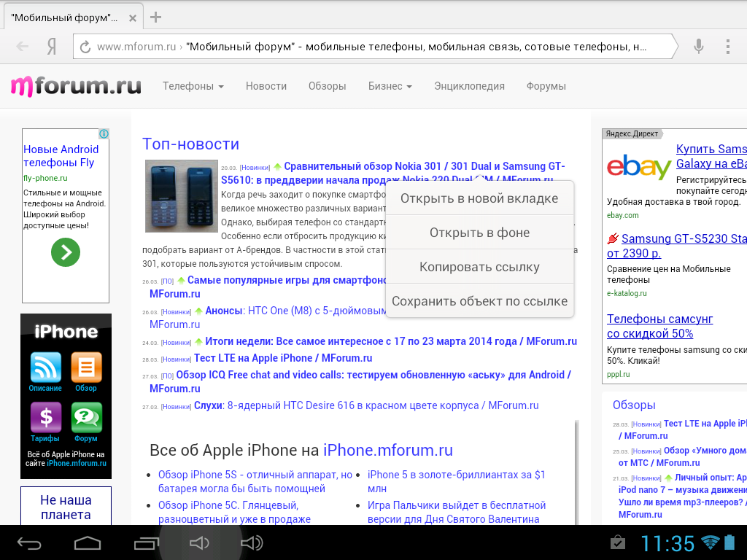The image size is (747, 560).
Task: Select Сохранить объект по ссылке
Action: click(x=479, y=301)
